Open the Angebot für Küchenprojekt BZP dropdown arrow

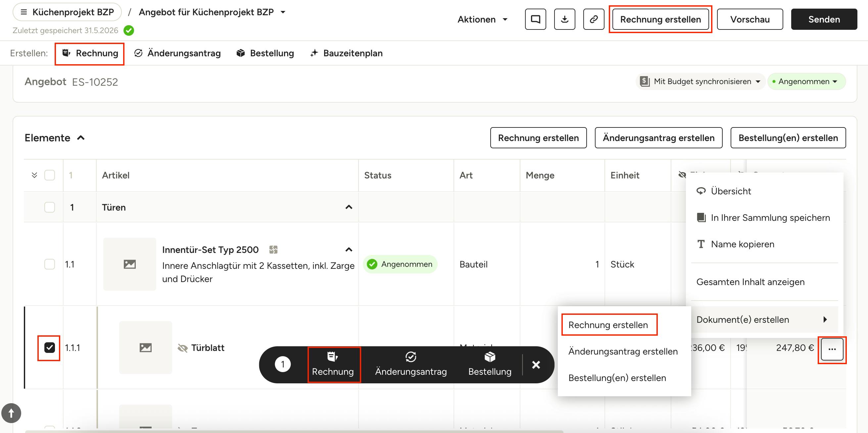(x=283, y=12)
